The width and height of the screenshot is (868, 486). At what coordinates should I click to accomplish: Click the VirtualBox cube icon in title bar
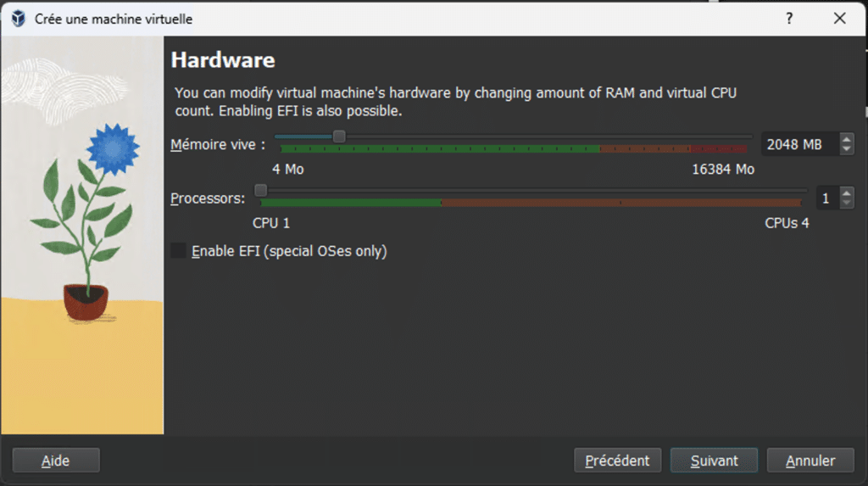[x=19, y=19]
